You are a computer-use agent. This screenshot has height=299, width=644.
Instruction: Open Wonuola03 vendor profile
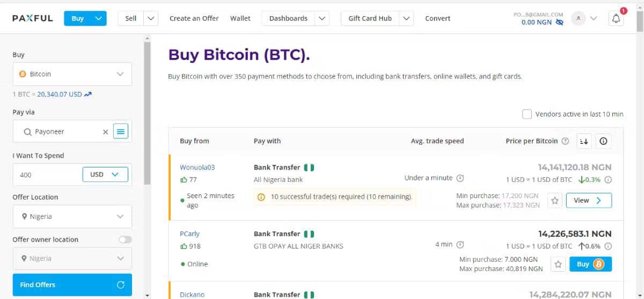[x=197, y=167]
